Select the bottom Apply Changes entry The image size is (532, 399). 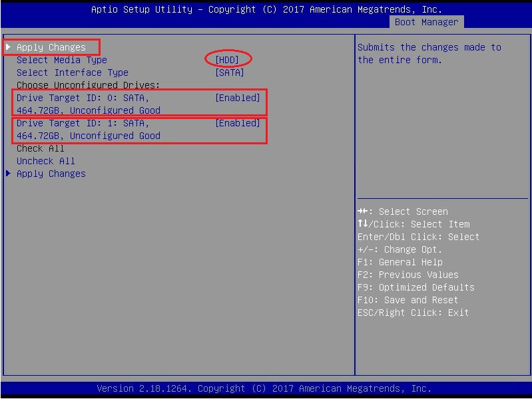51,174
